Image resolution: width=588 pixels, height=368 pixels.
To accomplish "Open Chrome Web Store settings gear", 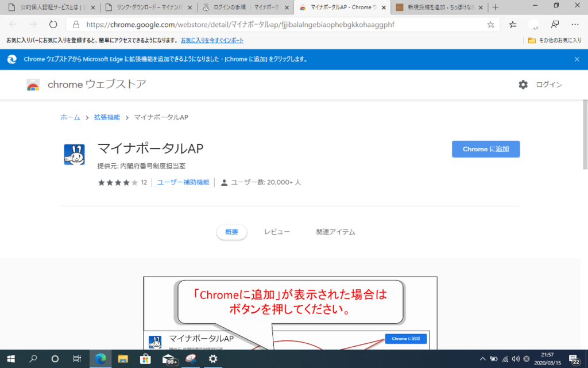I will [523, 85].
